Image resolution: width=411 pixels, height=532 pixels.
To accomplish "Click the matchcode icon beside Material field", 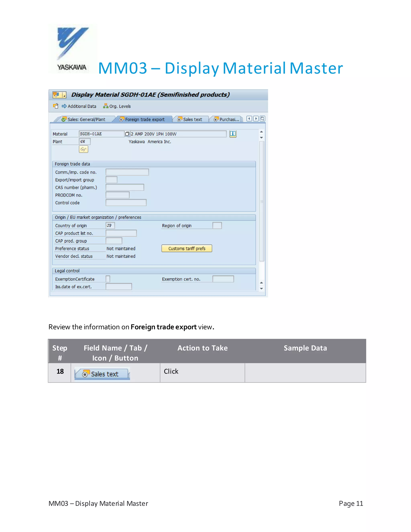I will (x=127, y=134).
